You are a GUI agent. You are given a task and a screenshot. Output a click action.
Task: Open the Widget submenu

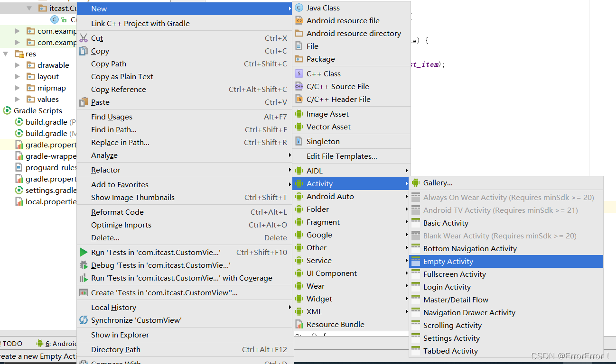click(351, 299)
